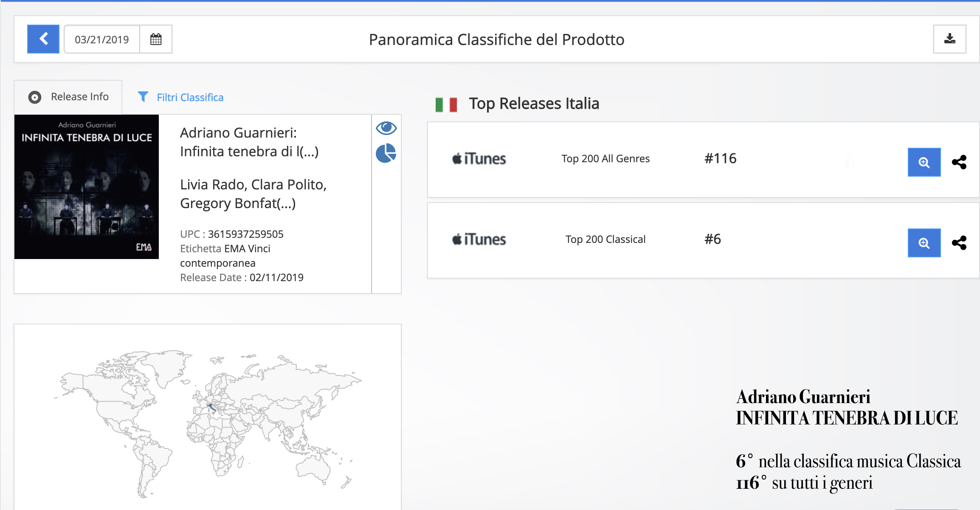Click the iTunes logo in Classical row
This screenshot has width=980, height=510.
(479, 239)
